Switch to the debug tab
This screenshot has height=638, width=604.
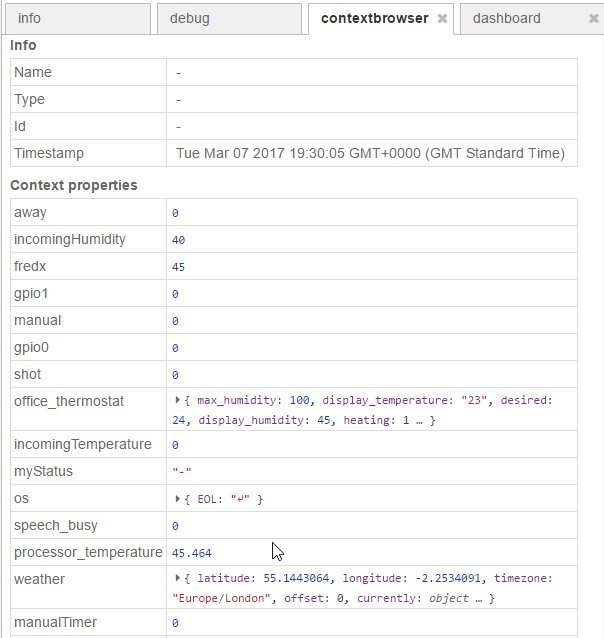pyautogui.click(x=190, y=18)
